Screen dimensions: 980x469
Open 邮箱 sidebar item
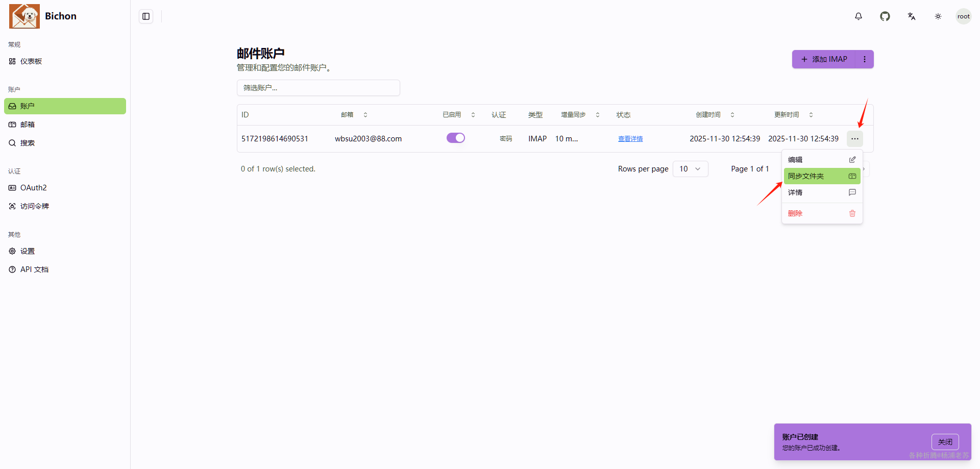point(65,125)
